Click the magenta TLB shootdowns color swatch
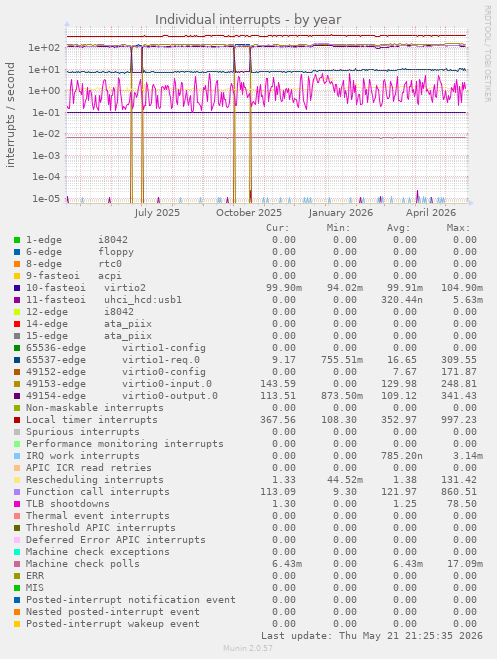 coord(17,504)
